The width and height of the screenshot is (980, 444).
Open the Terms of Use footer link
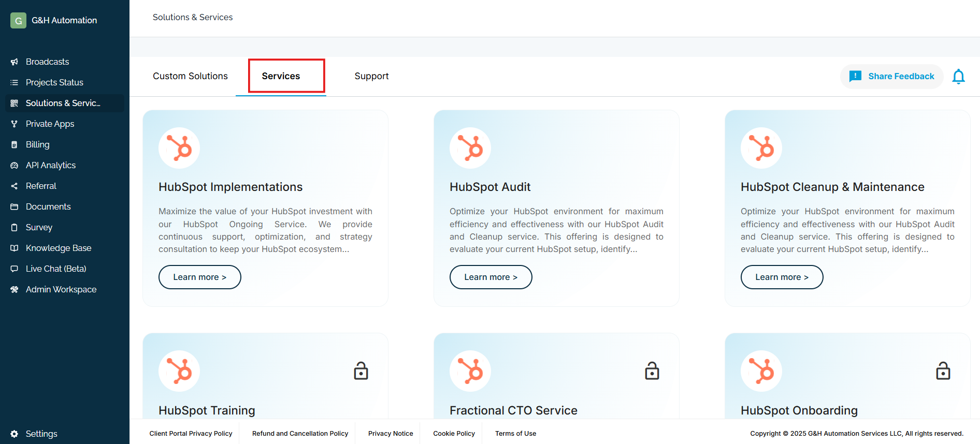point(515,434)
